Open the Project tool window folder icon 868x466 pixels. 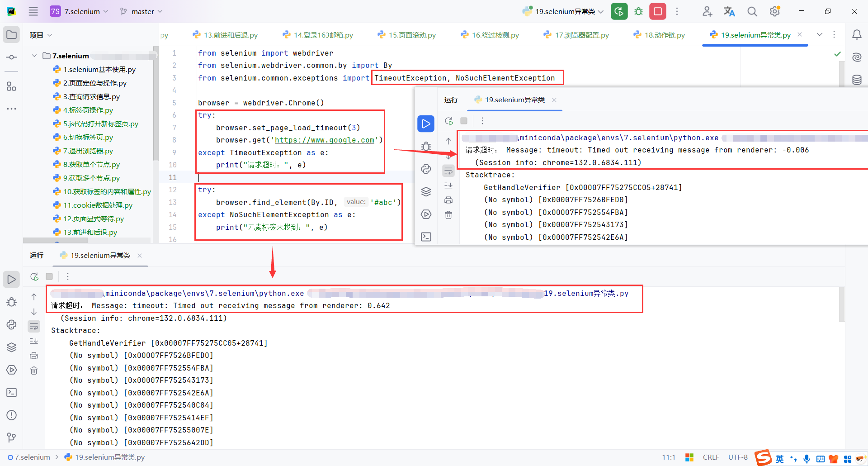[x=11, y=35]
